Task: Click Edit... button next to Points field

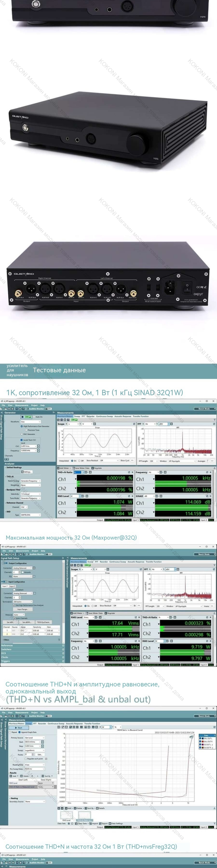Action: click(x=40, y=754)
